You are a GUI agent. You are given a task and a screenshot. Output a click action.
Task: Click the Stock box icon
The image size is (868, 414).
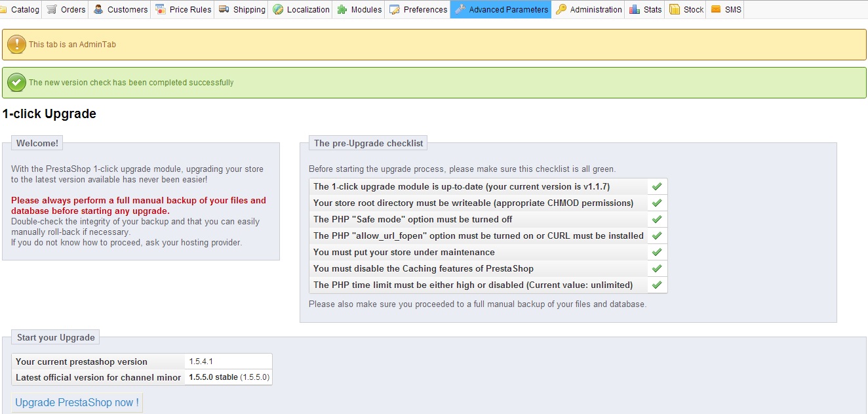(x=675, y=9)
